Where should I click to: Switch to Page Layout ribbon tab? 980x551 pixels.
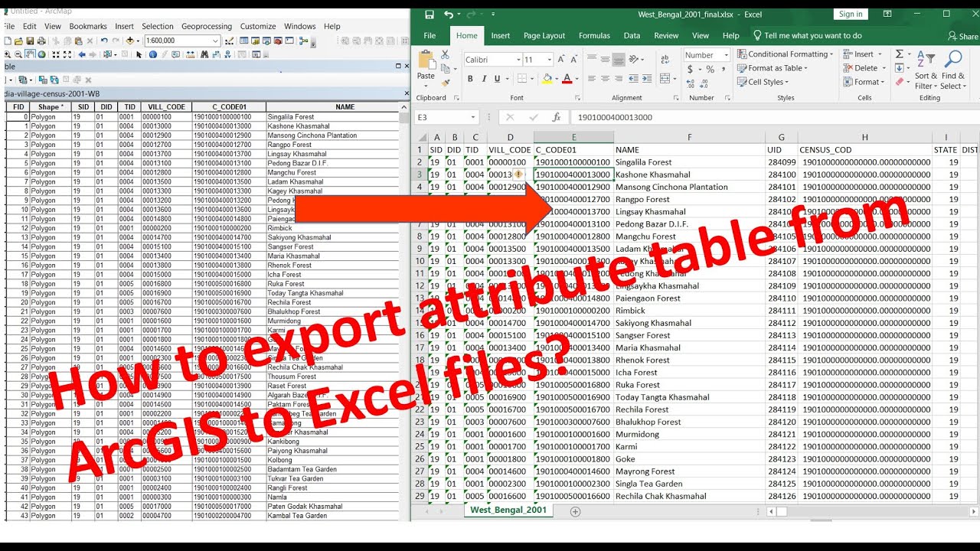[544, 35]
